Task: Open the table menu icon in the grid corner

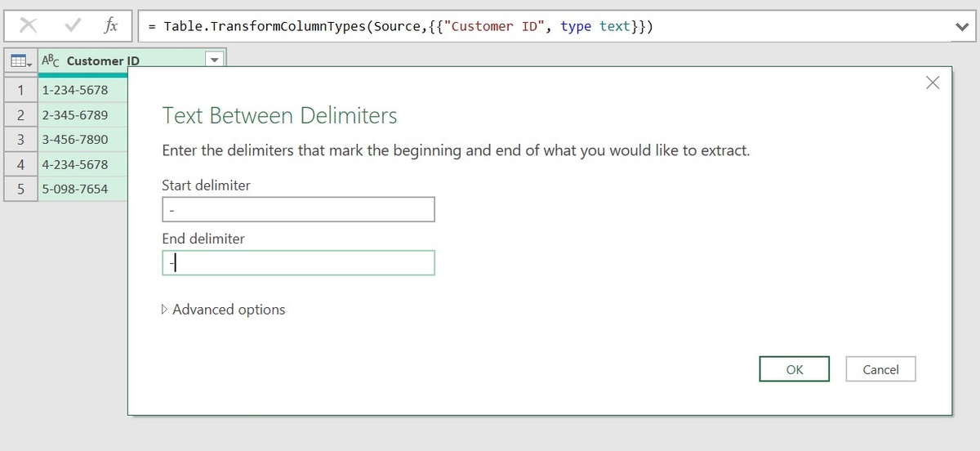Action: click(20, 61)
